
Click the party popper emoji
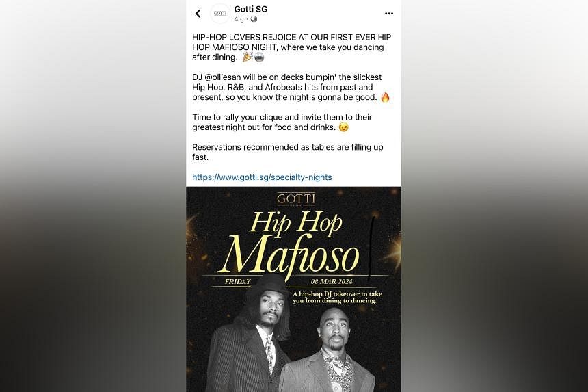coord(247,57)
